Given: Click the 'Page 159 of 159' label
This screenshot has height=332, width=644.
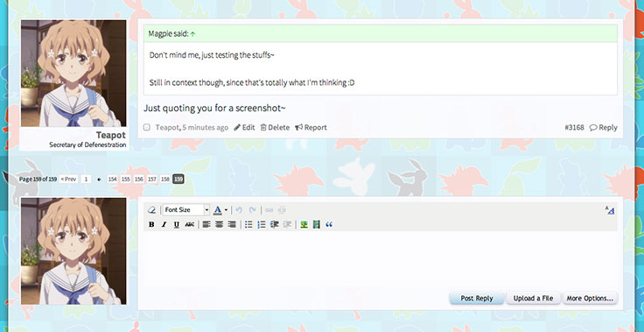Looking at the screenshot, I should point(38,179).
